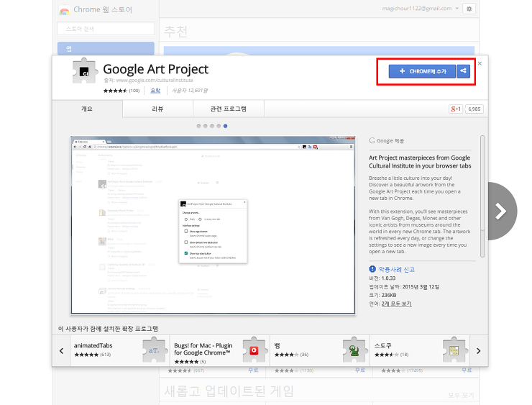Open the 스도쿠 extension card

click(420, 350)
